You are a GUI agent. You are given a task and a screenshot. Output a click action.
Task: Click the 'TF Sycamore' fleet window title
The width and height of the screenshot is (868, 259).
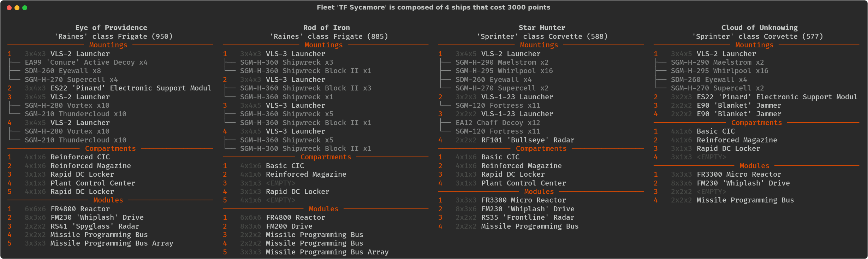(433, 7)
